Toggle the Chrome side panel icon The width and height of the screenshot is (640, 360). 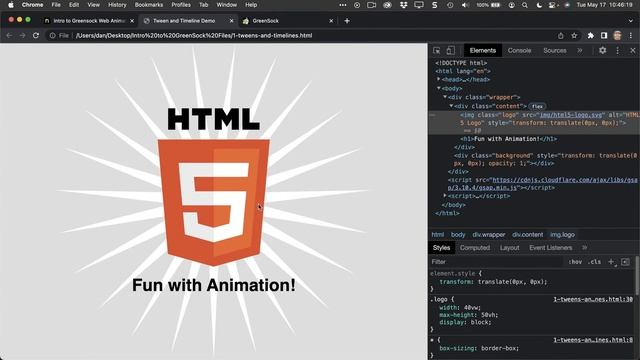pyautogui.click(x=604, y=36)
